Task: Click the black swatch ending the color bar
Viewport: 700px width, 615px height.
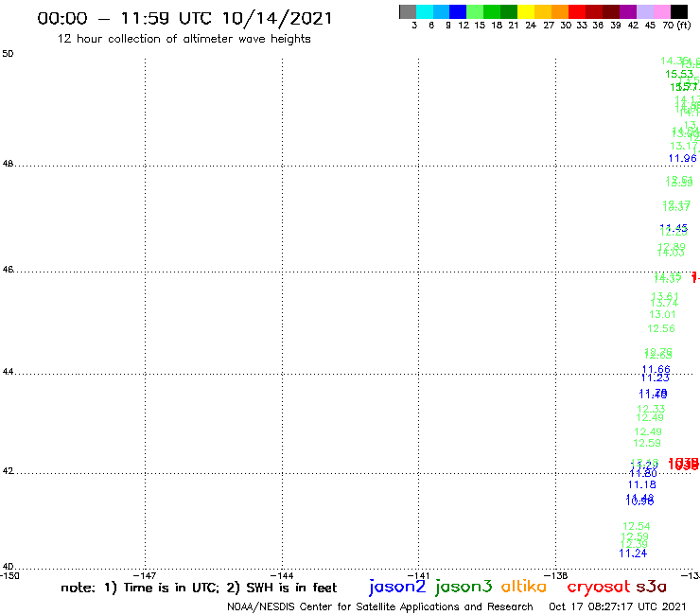Action: click(x=678, y=11)
